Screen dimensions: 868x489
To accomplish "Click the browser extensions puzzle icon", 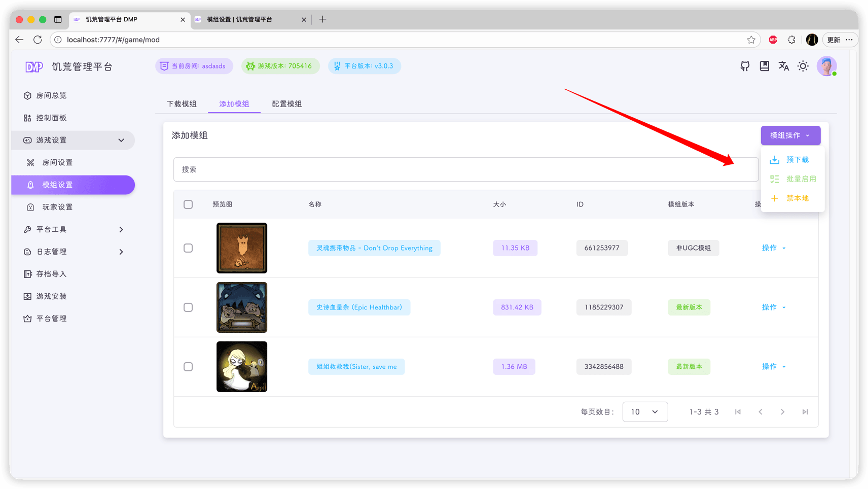I will tap(791, 40).
